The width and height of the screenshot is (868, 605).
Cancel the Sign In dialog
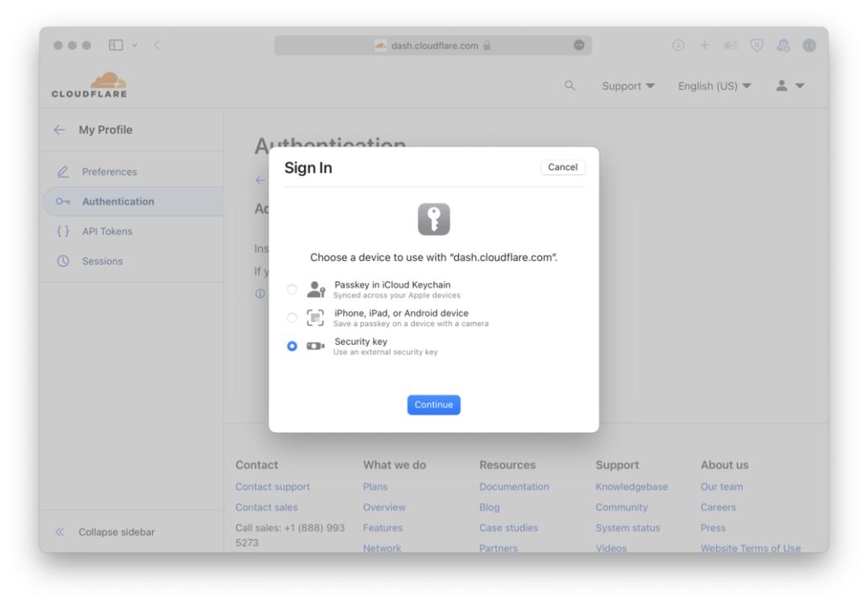pos(563,167)
